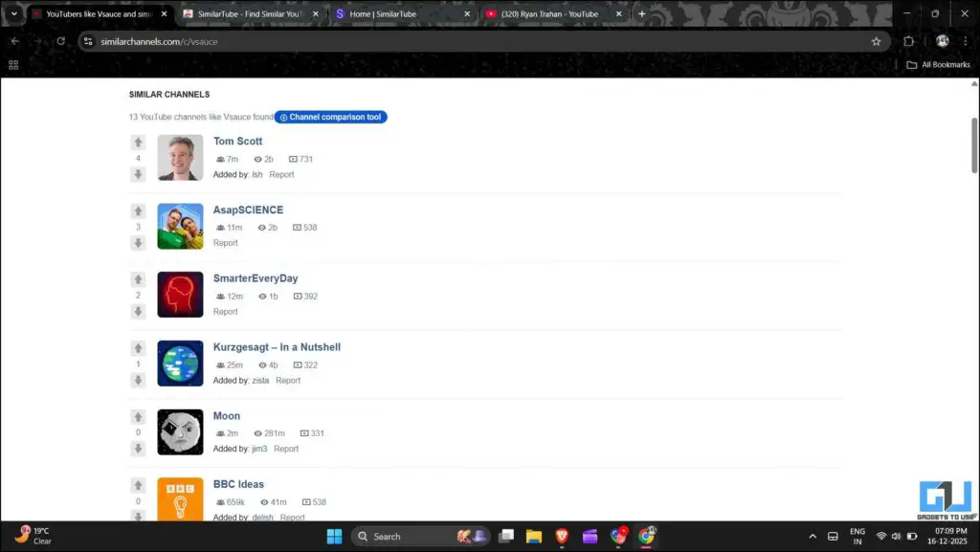Open the browser tab search dropdown
The width and height of the screenshot is (980, 552).
12,13
